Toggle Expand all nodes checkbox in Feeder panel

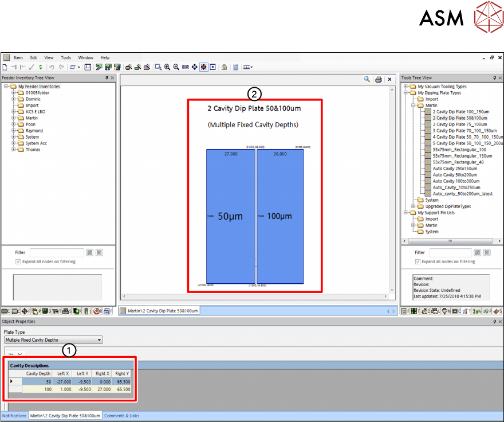(19, 261)
